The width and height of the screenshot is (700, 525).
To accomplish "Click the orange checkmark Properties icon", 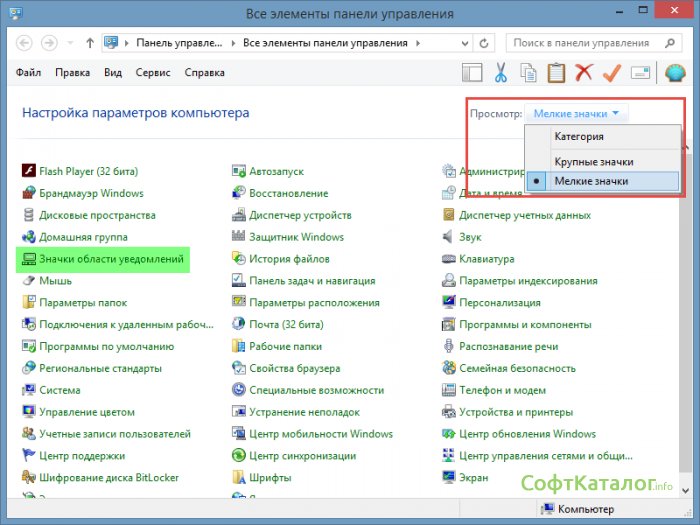I will (612, 73).
